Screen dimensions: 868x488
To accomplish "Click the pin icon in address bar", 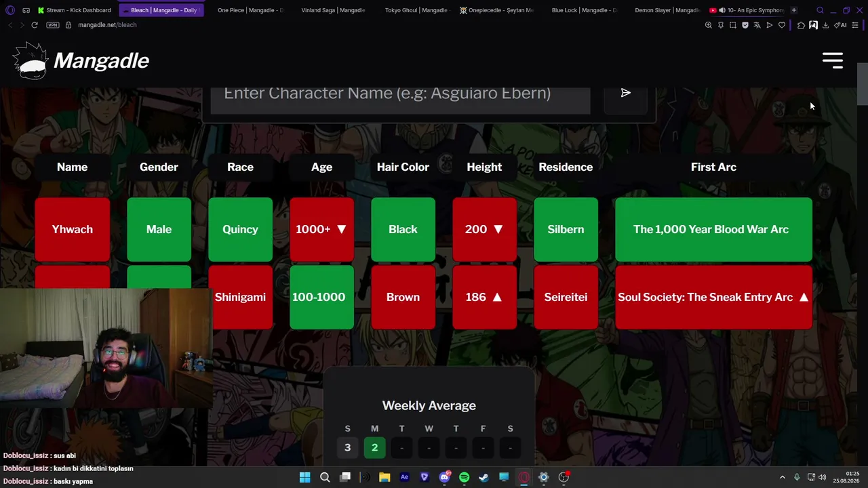I will tap(721, 25).
